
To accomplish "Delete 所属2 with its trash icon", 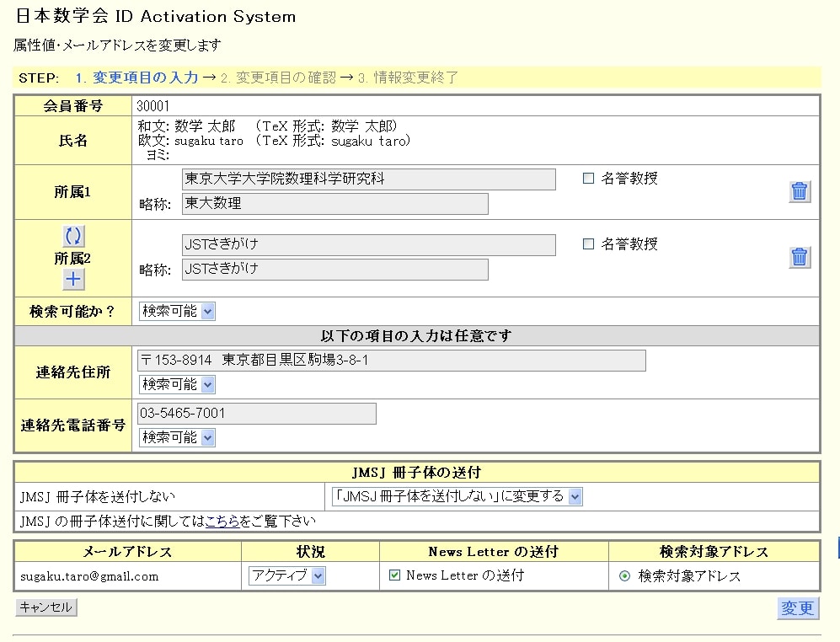I will 799,257.
